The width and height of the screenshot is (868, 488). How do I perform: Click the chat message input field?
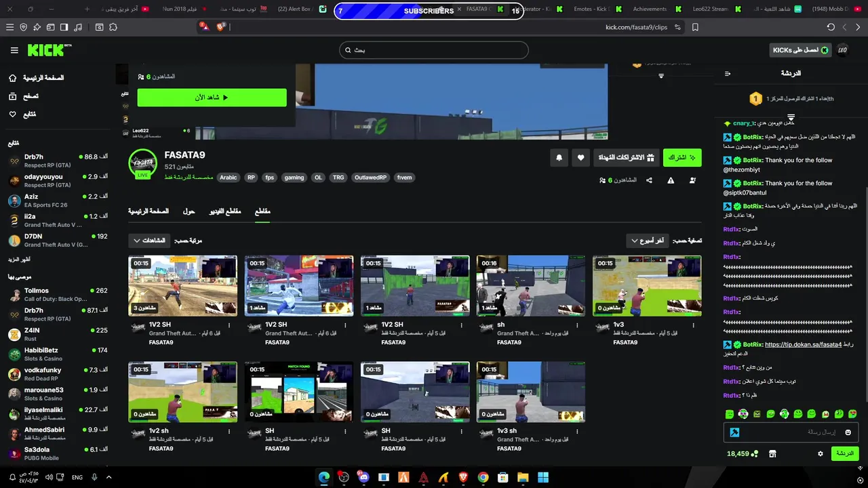[x=791, y=432]
